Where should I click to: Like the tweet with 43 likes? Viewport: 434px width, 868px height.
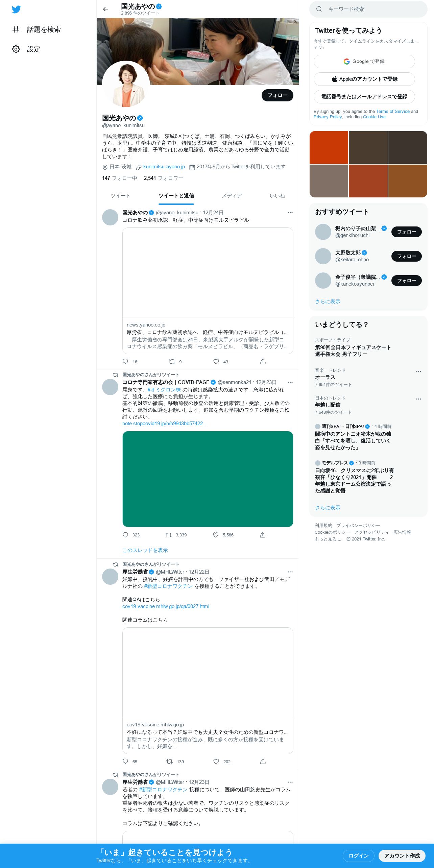pyautogui.click(x=216, y=362)
